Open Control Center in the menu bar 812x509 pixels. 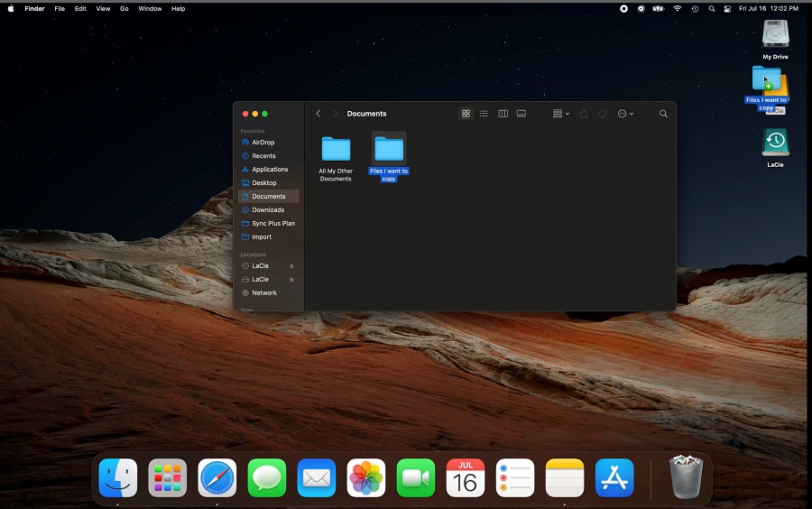coord(727,8)
